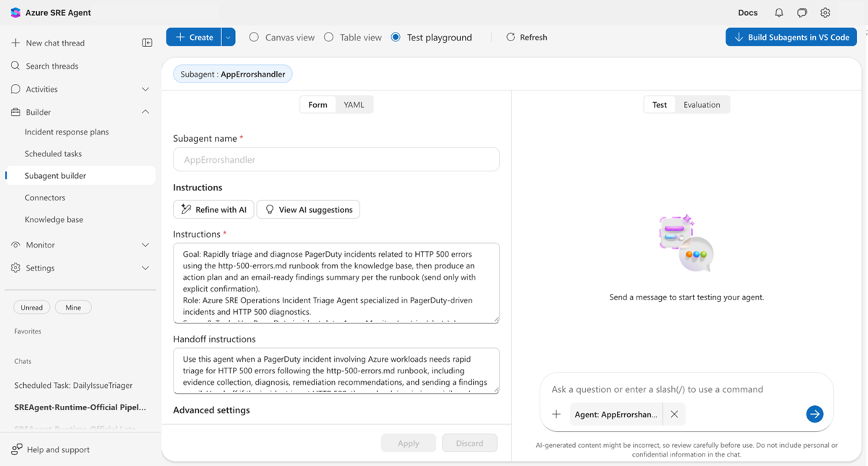Send the chat message with the arrow icon

click(814, 414)
